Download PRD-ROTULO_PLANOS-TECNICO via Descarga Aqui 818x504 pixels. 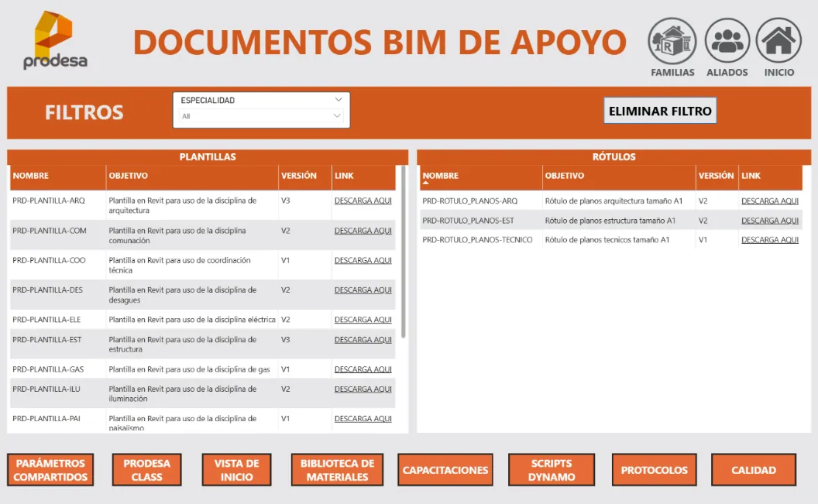pyautogui.click(x=770, y=240)
